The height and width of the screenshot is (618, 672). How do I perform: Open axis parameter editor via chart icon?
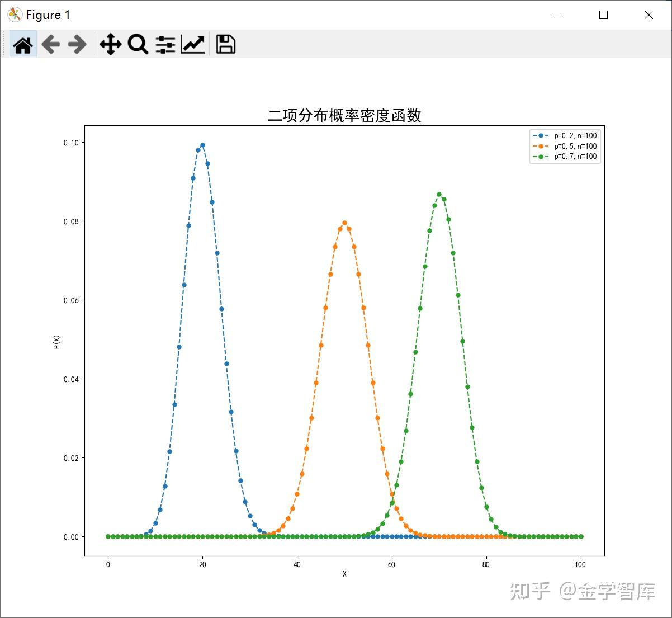(192, 44)
